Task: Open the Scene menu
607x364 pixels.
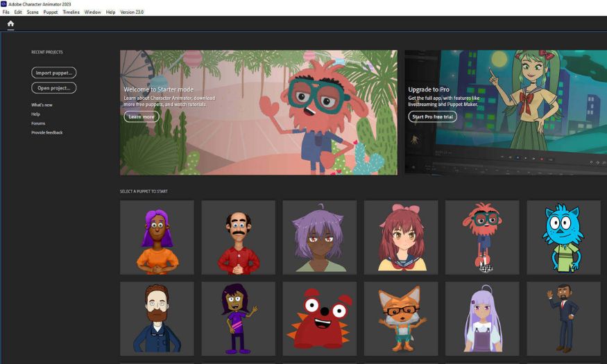Action: pyautogui.click(x=33, y=12)
